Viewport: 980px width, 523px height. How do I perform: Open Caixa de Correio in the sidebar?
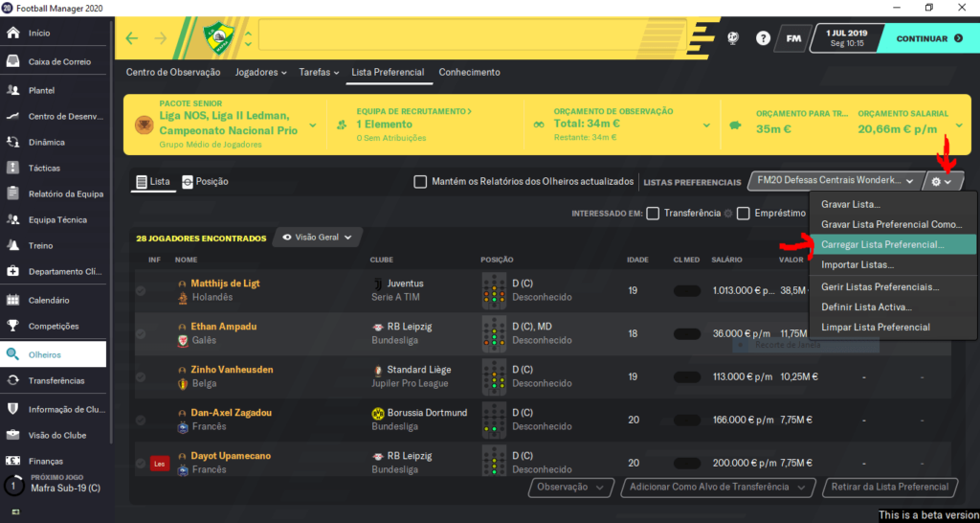click(x=59, y=62)
